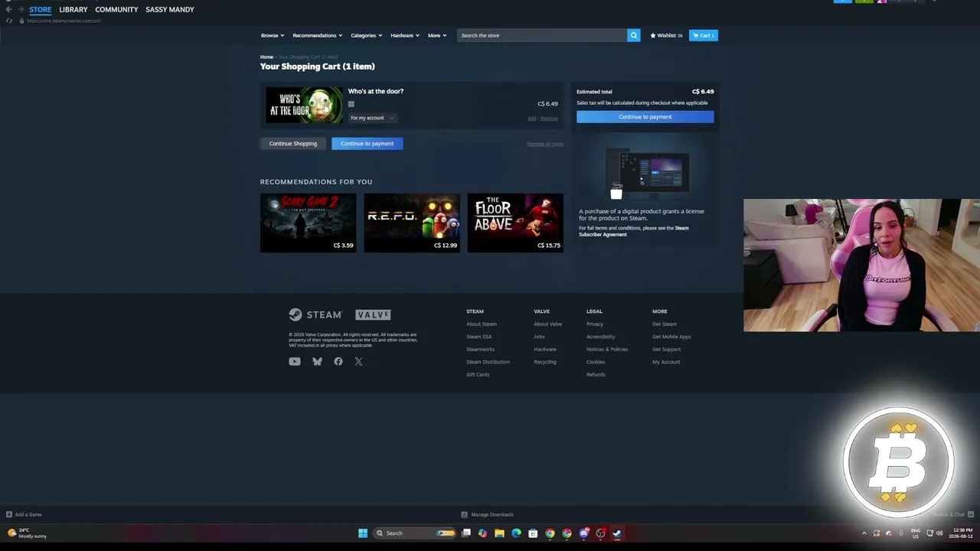Click the Windows taskbar Search box
The width and height of the screenshot is (980, 551).
click(x=415, y=533)
